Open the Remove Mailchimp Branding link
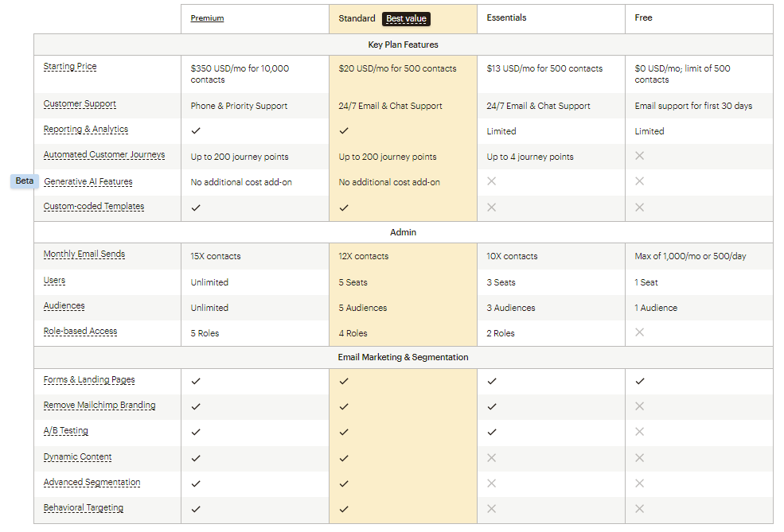Image resolution: width=784 pixels, height=532 pixels. (x=99, y=405)
